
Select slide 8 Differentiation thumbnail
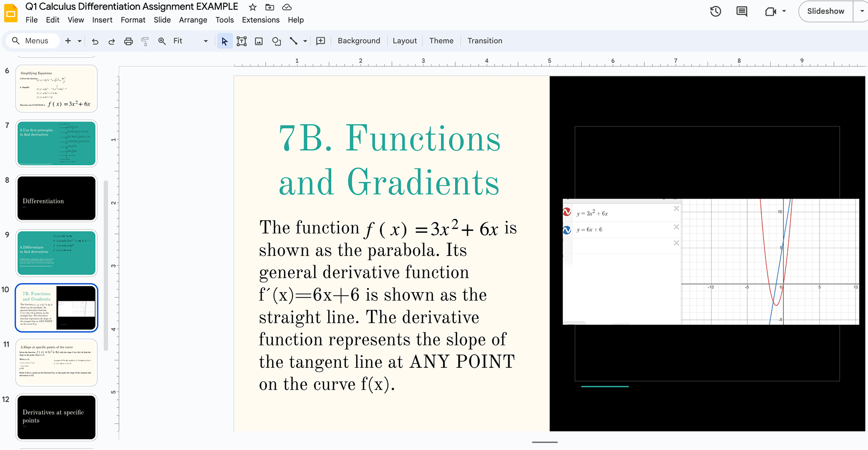(x=57, y=198)
